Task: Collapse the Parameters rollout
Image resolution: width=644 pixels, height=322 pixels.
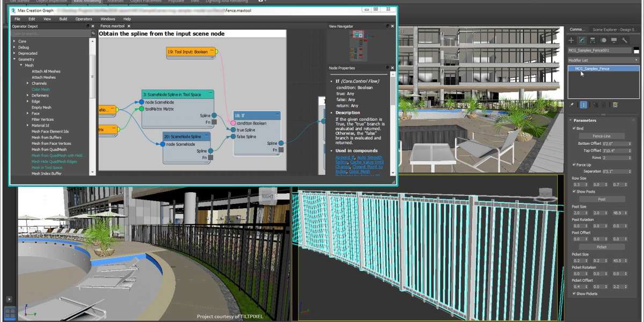Action: [570, 120]
